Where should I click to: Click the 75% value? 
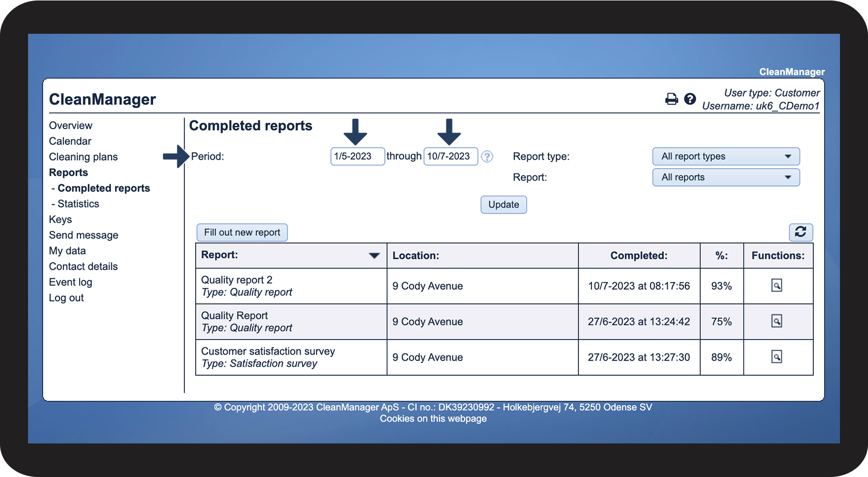click(722, 322)
